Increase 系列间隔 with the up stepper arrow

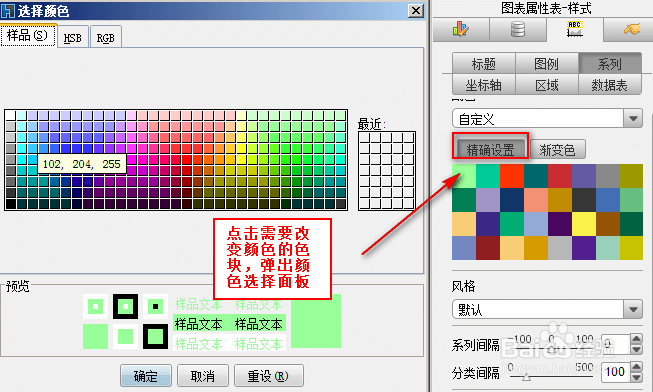[636, 339]
